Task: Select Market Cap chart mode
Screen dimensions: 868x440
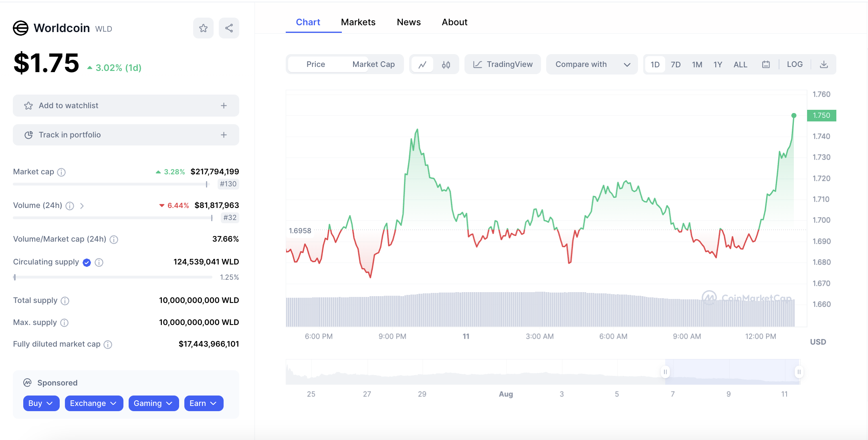Action: [373, 65]
